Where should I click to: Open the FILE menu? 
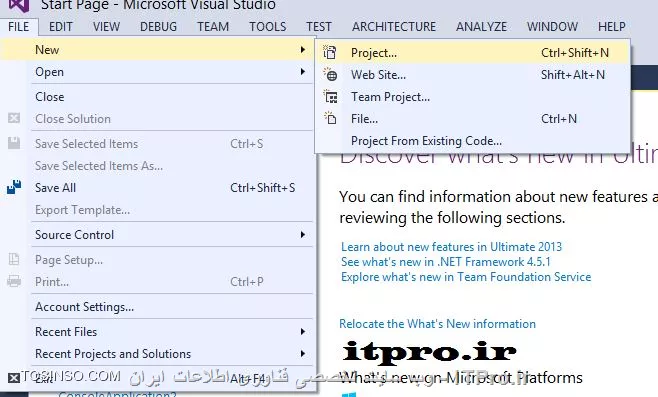tap(19, 27)
